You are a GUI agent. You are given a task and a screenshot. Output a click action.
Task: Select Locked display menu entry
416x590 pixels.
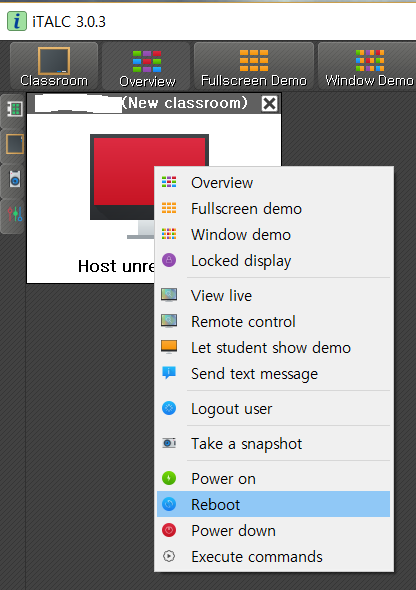click(273, 260)
